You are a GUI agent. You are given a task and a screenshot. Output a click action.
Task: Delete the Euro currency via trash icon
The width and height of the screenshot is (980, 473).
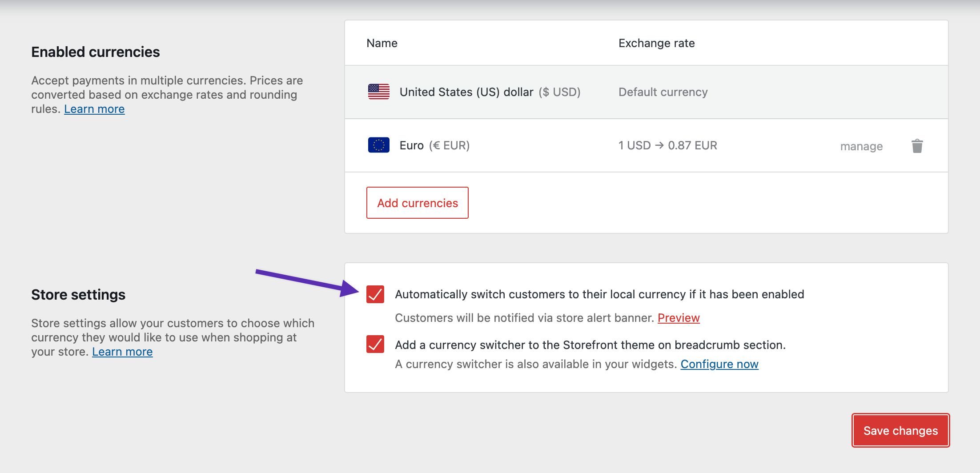point(917,146)
